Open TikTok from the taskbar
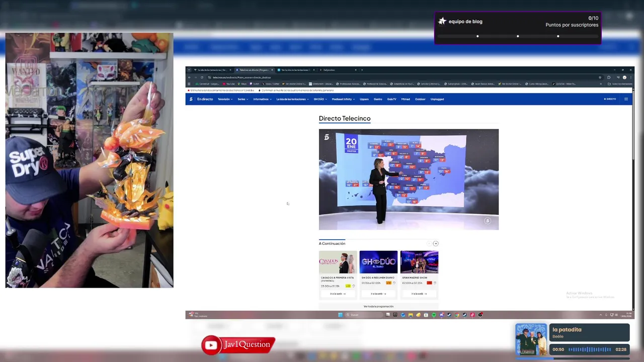644x362 pixels. [x=472, y=315]
